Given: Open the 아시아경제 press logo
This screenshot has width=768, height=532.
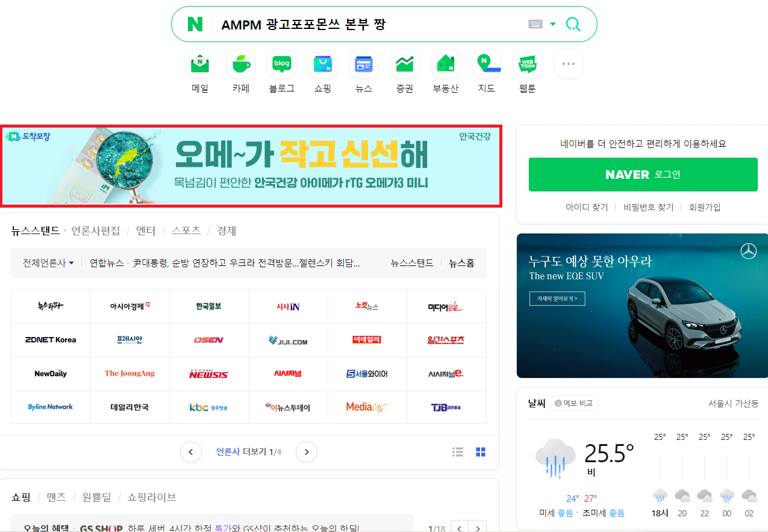Looking at the screenshot, I should [x=130, y=306].
